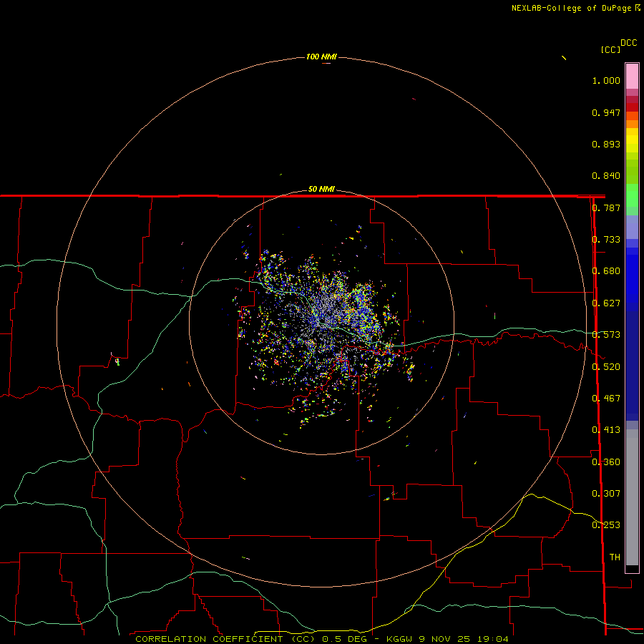Viewport: 644px width, 644px height.
Task: Click the 0.520 legend value
Action: (606, 367)
